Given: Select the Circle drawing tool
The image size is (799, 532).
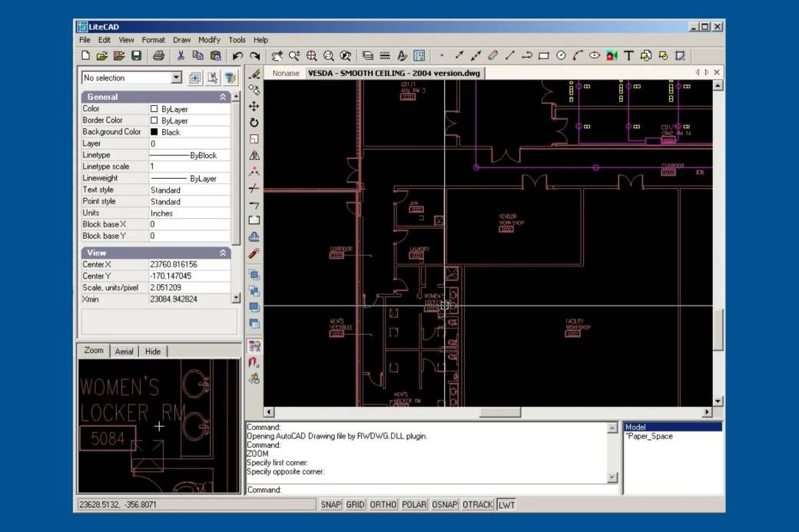Looking at the screenshot, I should 561,55.
